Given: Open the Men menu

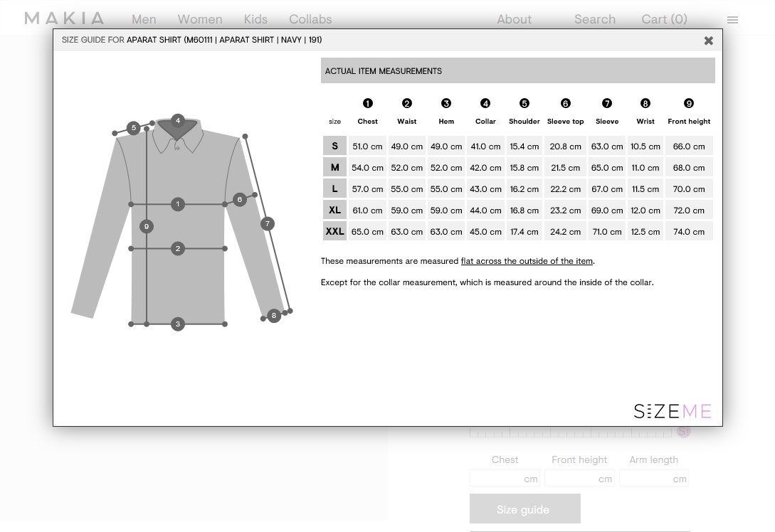Looking at the screenshot, I should (x=144, y=19).
